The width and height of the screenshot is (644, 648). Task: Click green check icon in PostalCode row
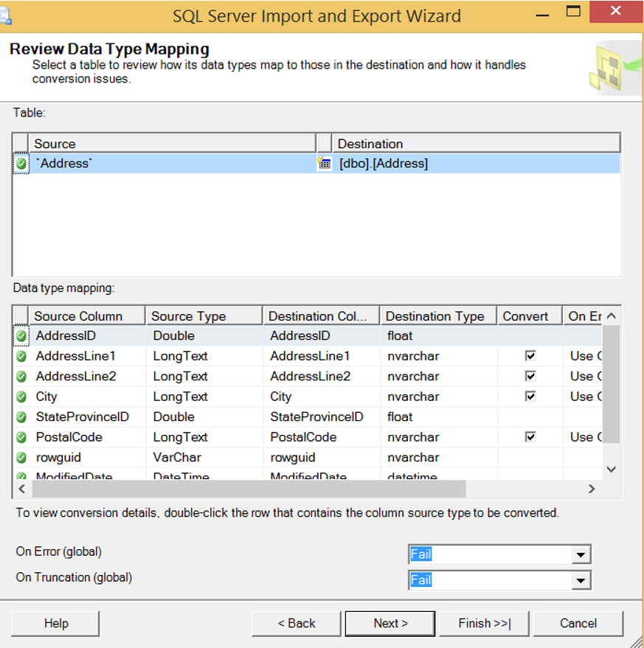(x=21, y=437)
